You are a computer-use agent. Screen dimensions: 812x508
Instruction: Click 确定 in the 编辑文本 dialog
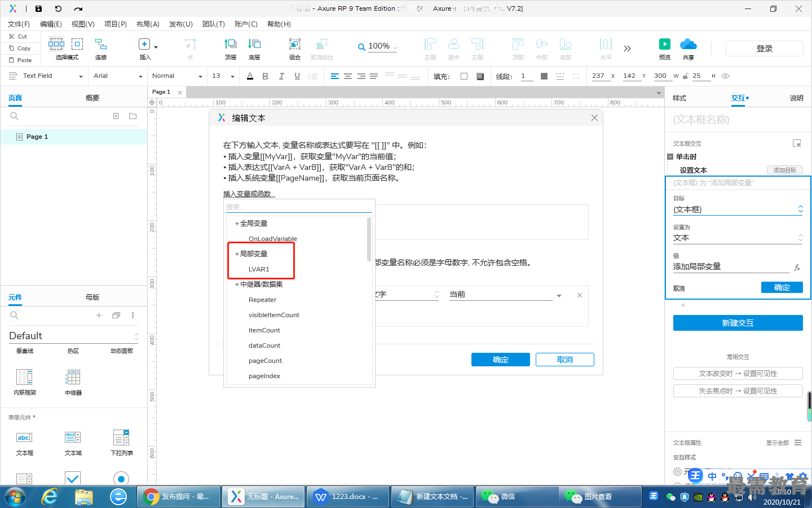click(501, 360)
